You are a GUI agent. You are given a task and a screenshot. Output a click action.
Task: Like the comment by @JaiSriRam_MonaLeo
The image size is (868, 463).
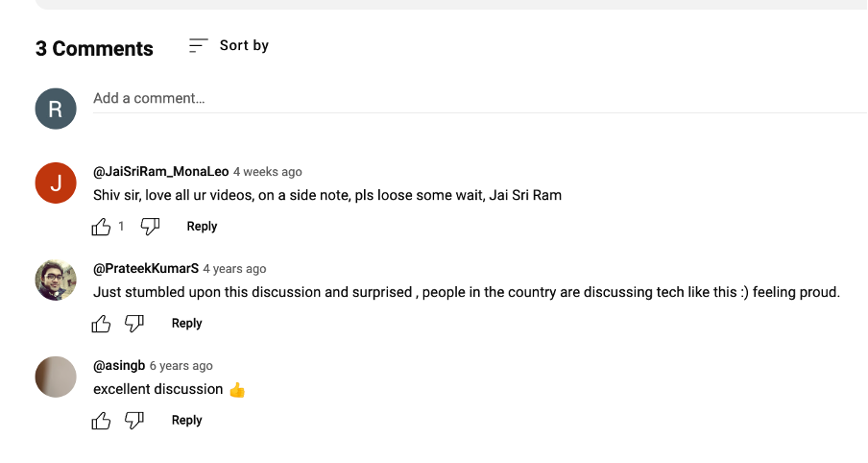click(101, 227)
